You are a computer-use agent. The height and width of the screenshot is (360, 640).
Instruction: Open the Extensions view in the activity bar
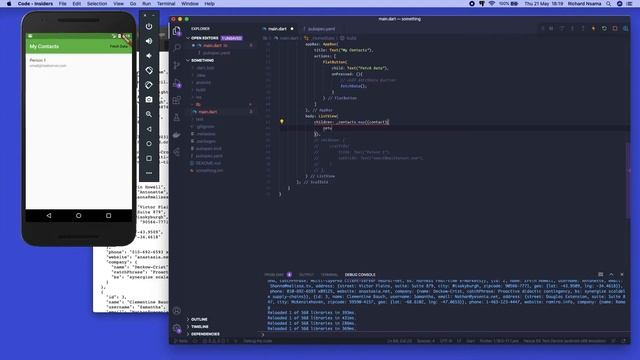177,100
